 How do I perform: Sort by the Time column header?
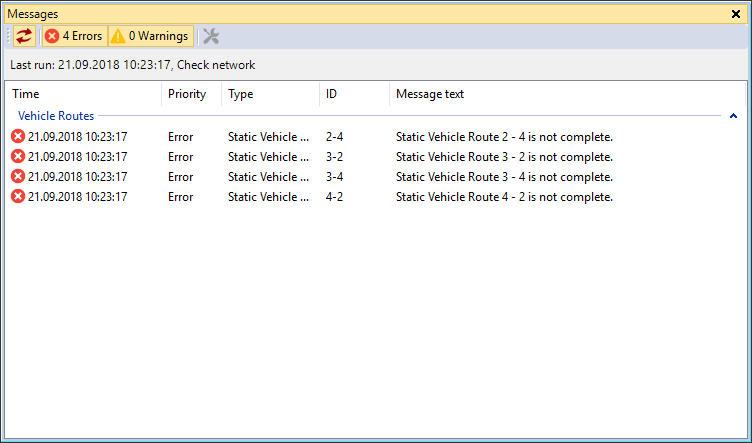click(x=26, y=94)
